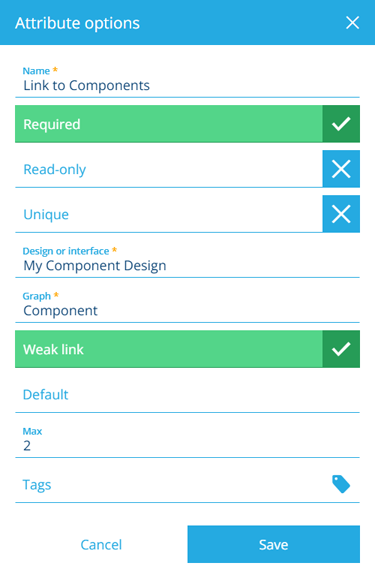This screenshot has width=375, height=578.
Task: Open the Default value field
Action: (x=187, y=395)
